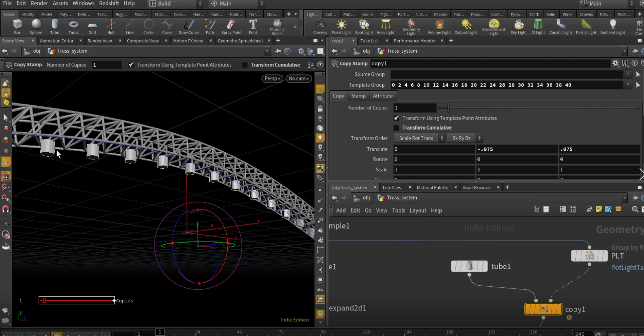Image resolution: width=644 pixels, height=336 pixels.
Task: Add a Volume Light from the shelf
Action: point(439,27)
